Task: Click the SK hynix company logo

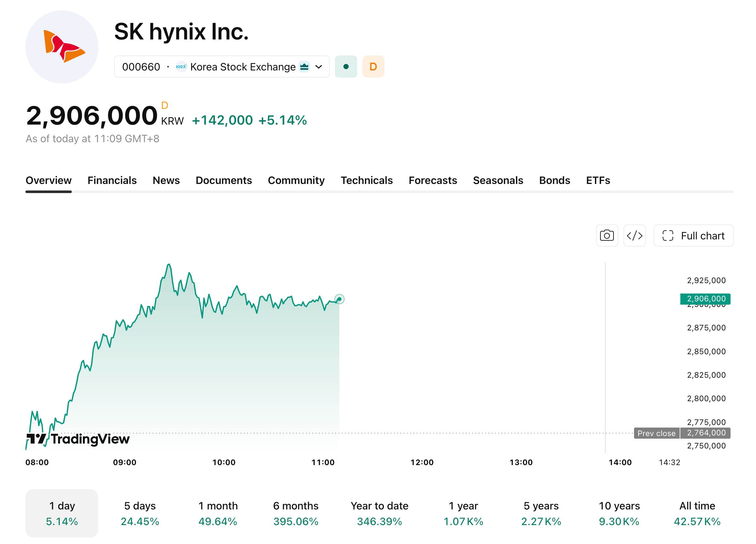Action: click(62, 47)
